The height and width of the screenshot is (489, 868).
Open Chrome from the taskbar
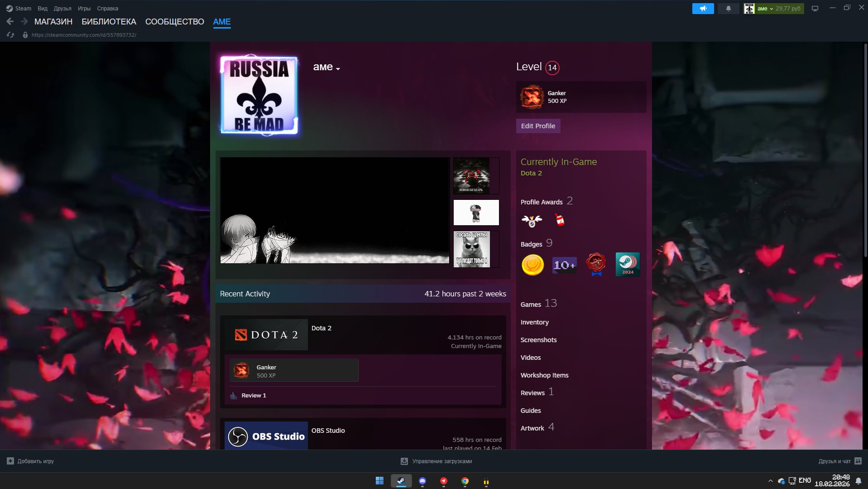click(x=465, y=481)
